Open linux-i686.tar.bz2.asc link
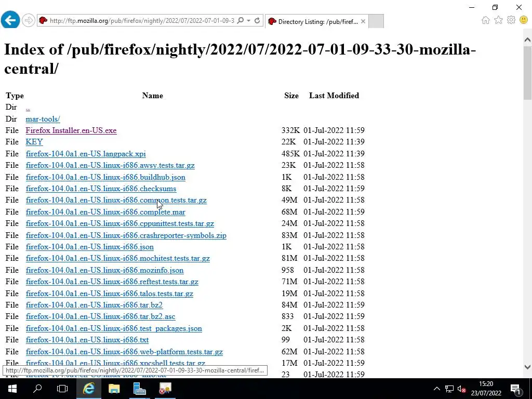The width and height of the screenshot is (532, 399). tap(100, 316)
